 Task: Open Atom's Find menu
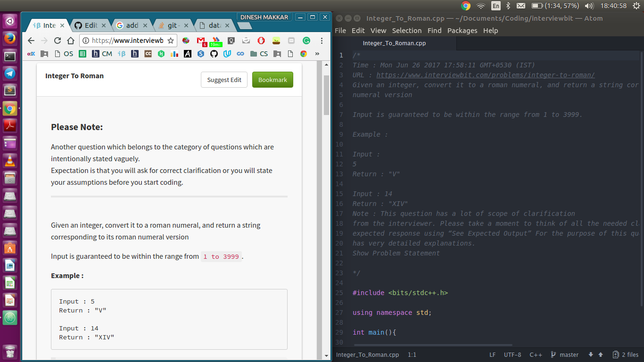(x=435, y=30)
